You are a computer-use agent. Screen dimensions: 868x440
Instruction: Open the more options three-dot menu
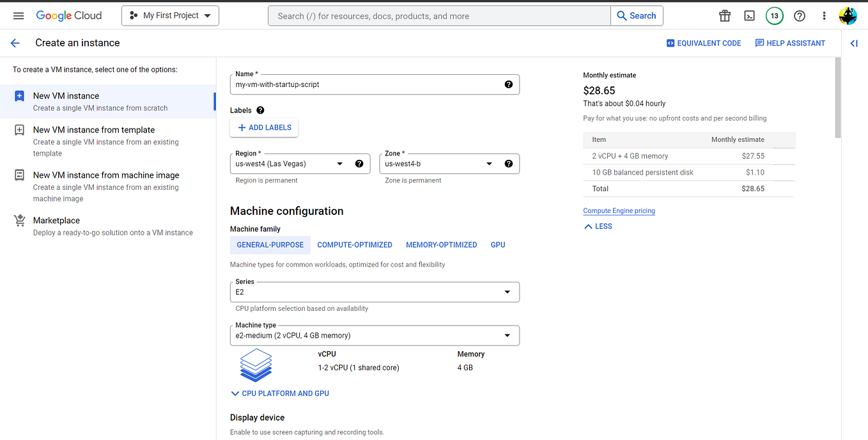click(x=824, y=15)
